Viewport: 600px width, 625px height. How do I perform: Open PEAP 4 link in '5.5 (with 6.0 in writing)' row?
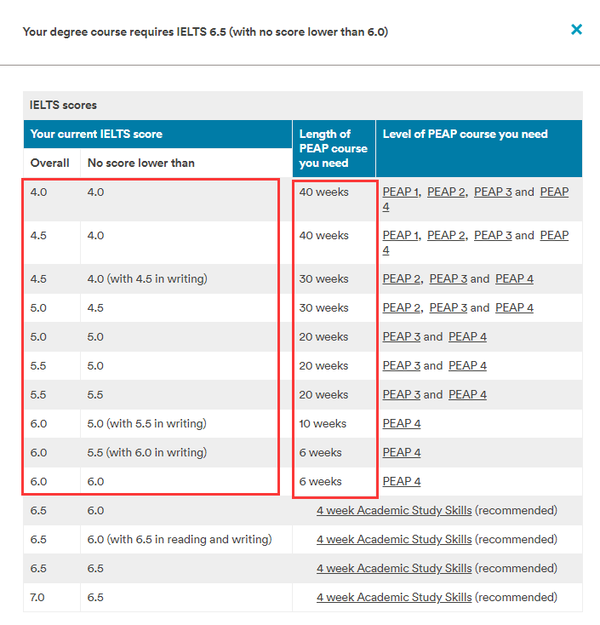[401, 453]
